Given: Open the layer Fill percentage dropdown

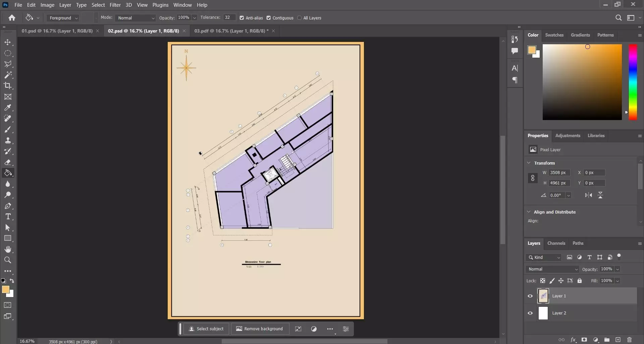Looking at the screenshot, I should click(618, 281).
